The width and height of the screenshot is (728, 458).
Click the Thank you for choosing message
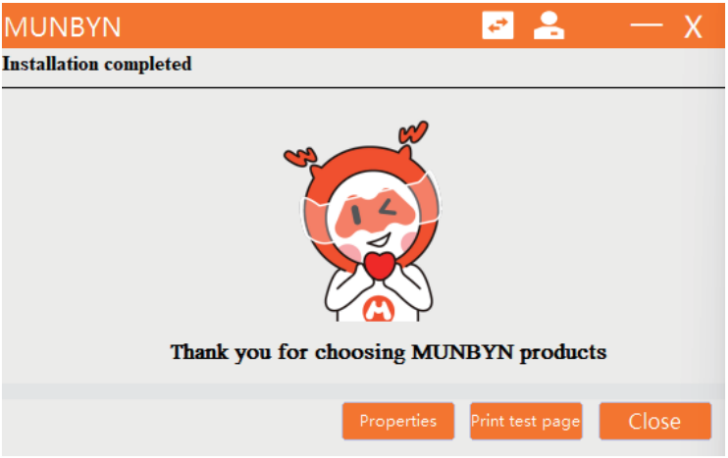pos(388,352)
